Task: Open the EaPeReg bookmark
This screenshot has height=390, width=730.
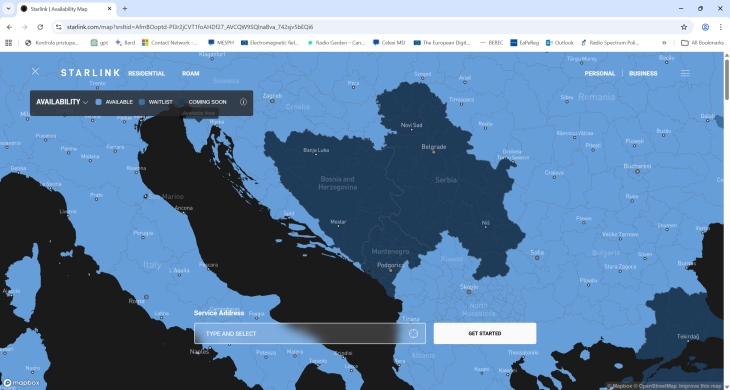Action: point(525,42)
